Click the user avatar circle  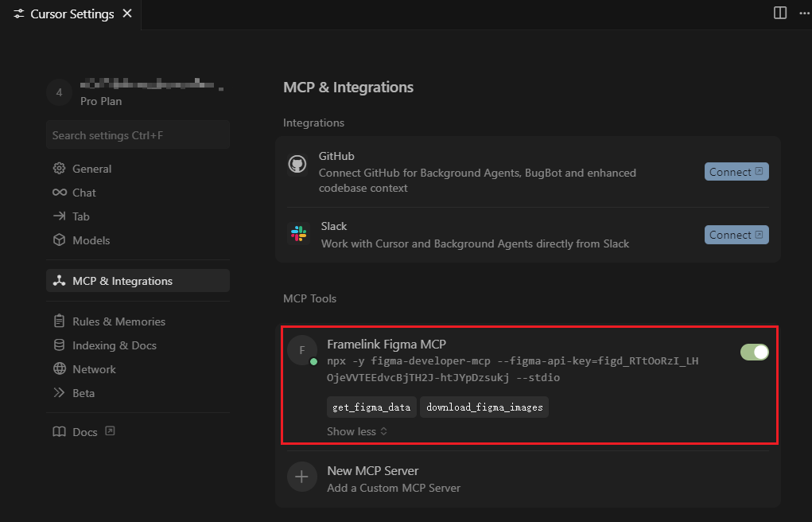click(x=59, y=92)
